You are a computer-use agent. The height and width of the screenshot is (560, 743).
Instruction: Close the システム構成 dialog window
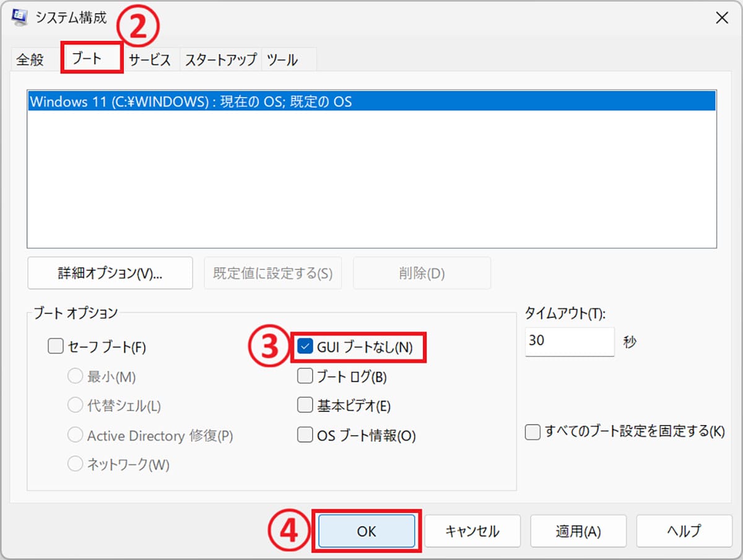click(721, 18)
